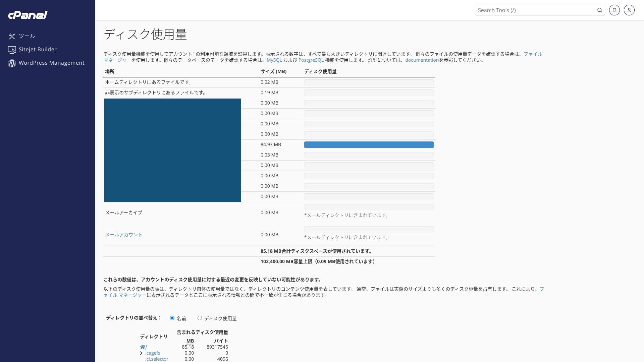Open the MySQL link in description

[x=274, y=60]
